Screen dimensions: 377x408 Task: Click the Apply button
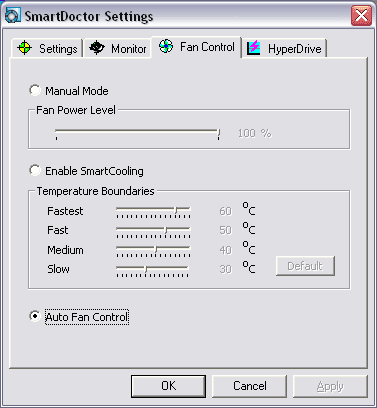click(x=330, y=386)
